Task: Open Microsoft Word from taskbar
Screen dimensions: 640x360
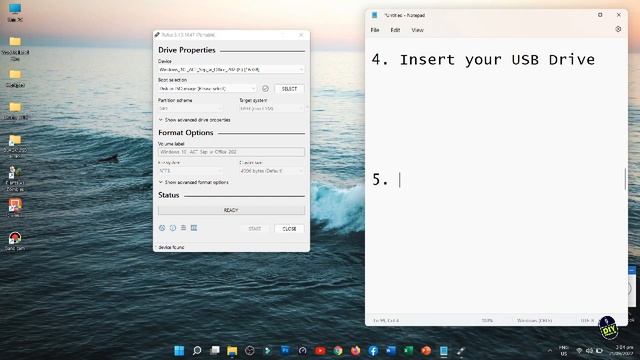Action: tap(391, 351)
